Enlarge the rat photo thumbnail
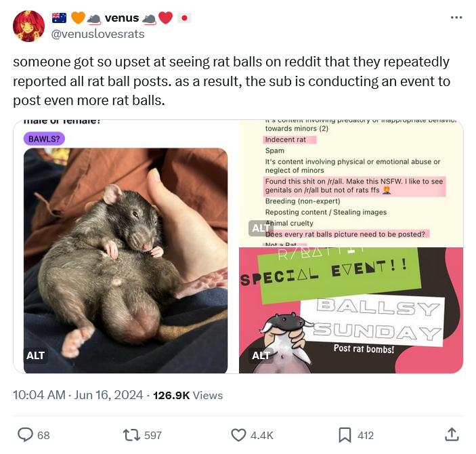 (x=125, y=260)
